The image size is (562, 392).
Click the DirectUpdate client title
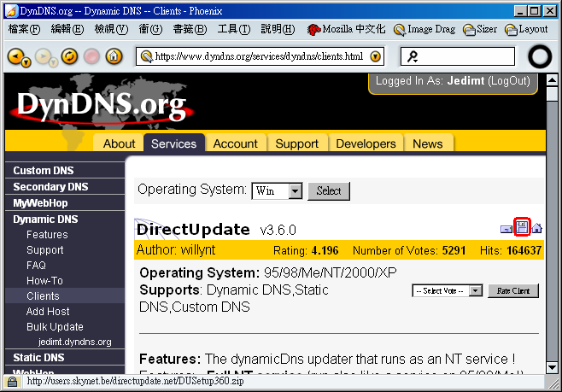point(193,230)
